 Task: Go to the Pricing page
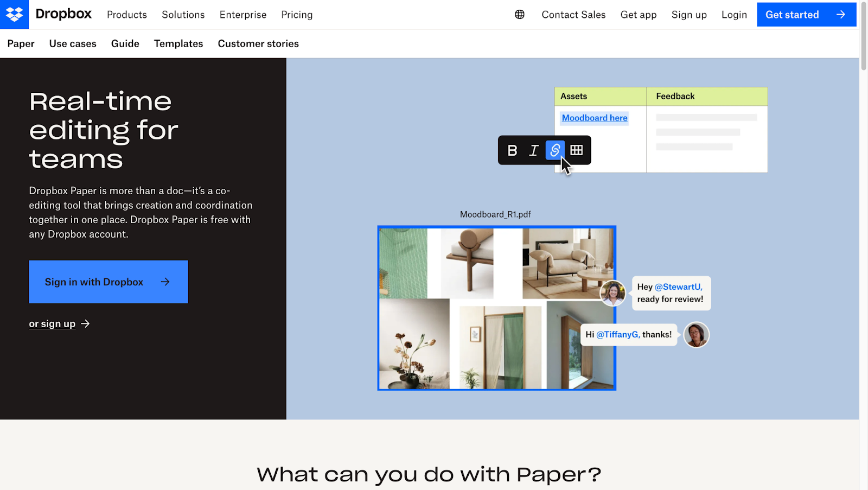click(297, 15)
